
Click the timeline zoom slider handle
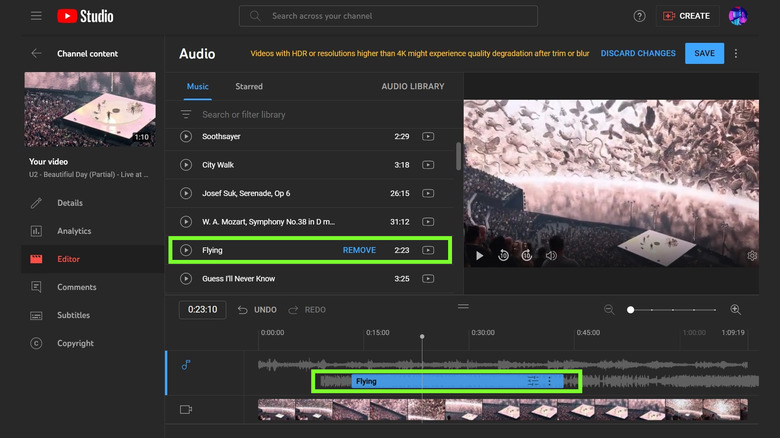coord(631,310)
